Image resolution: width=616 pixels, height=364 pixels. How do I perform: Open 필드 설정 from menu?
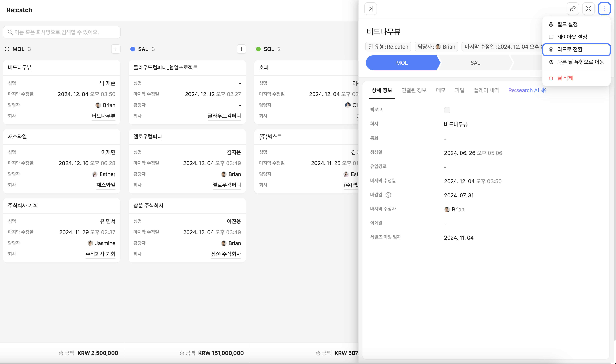click(567, 24)
